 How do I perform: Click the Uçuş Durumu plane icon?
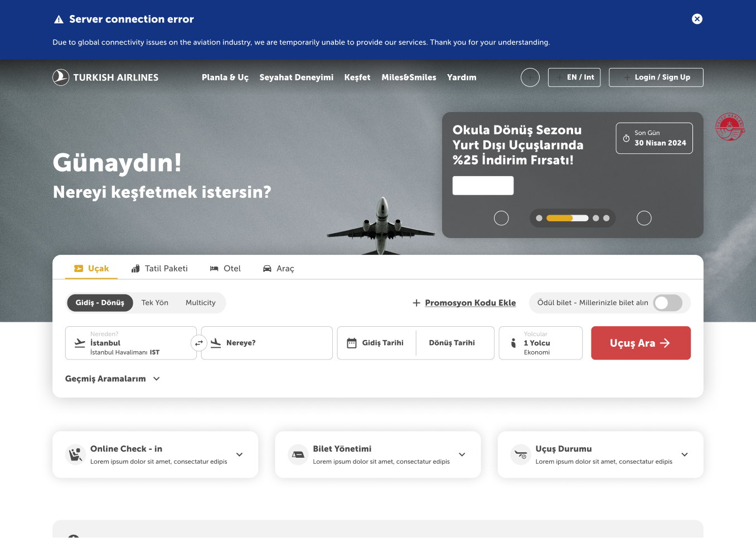coord(520,454)
